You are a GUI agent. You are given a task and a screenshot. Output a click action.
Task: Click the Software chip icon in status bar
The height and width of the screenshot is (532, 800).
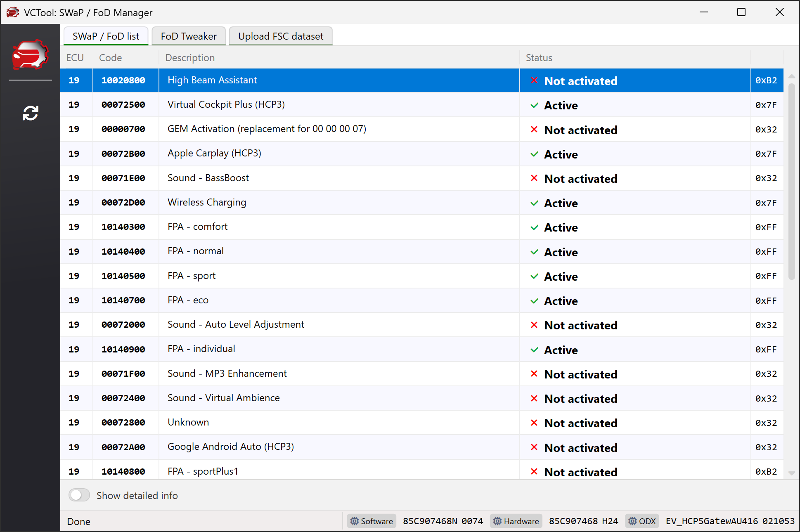point(354,521)
